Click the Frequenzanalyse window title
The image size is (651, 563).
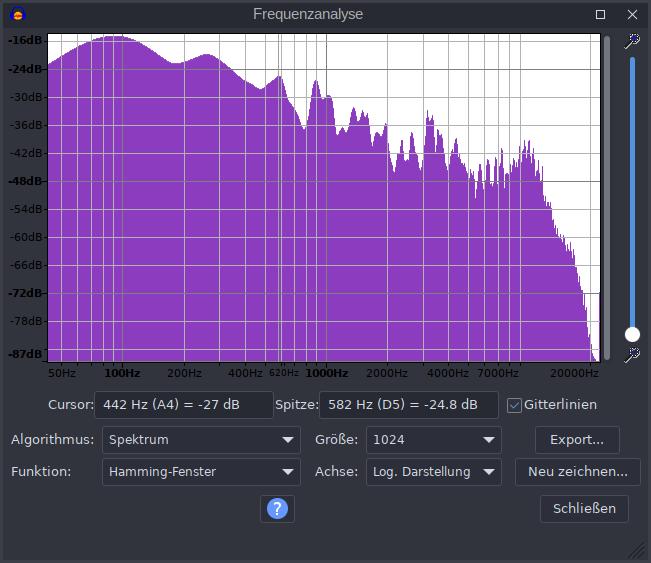pyautogui.click(x=308, y=14)
